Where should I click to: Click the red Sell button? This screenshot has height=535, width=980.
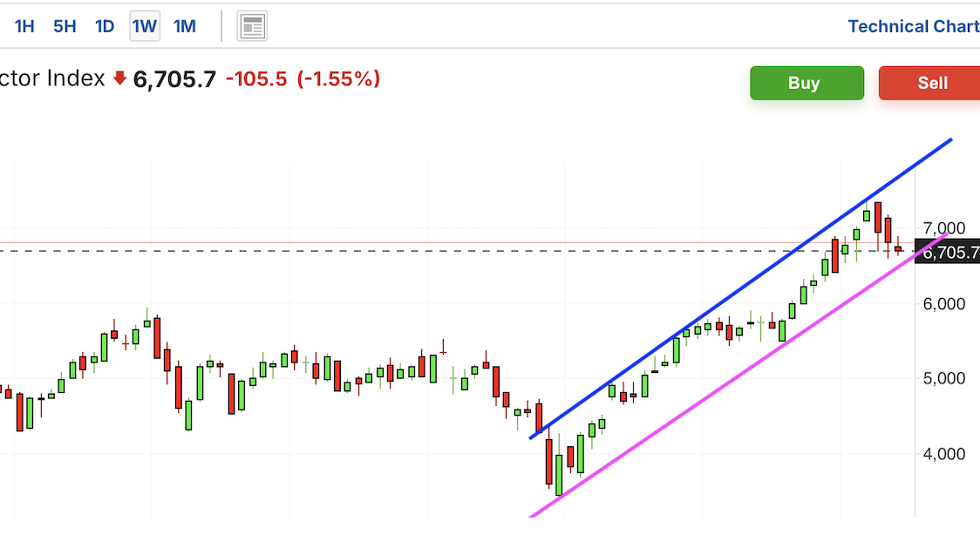pyautogui.click(x=929, y=83)
